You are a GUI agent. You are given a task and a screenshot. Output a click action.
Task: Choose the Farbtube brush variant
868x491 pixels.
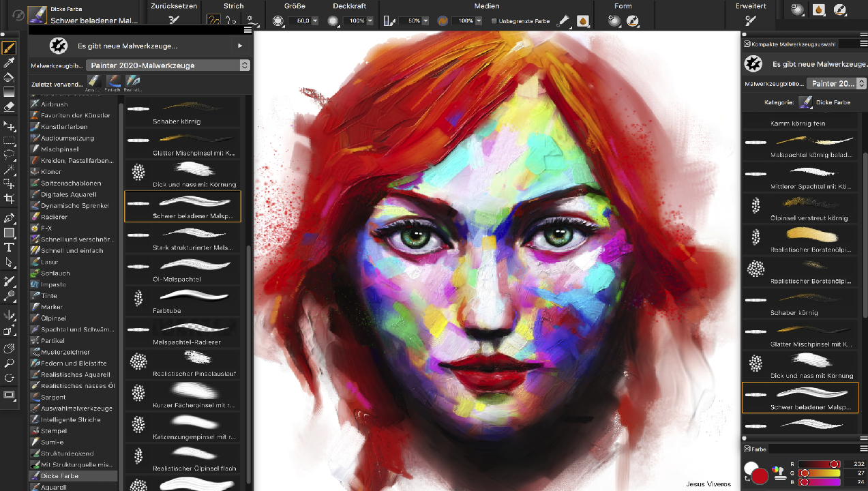182,300
